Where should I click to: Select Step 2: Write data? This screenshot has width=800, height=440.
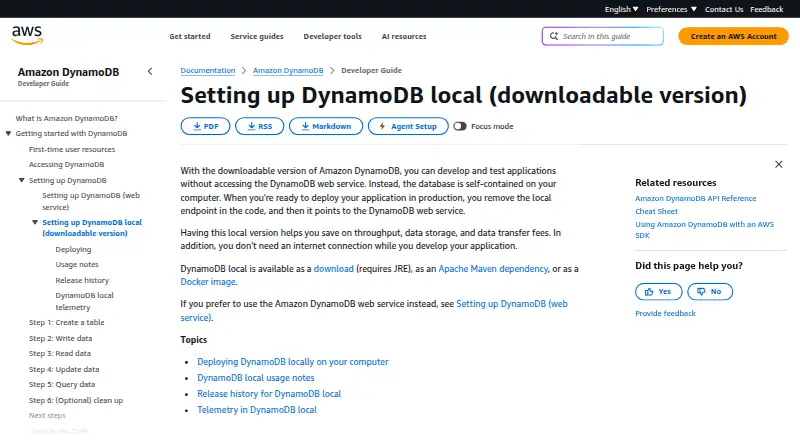60,338
